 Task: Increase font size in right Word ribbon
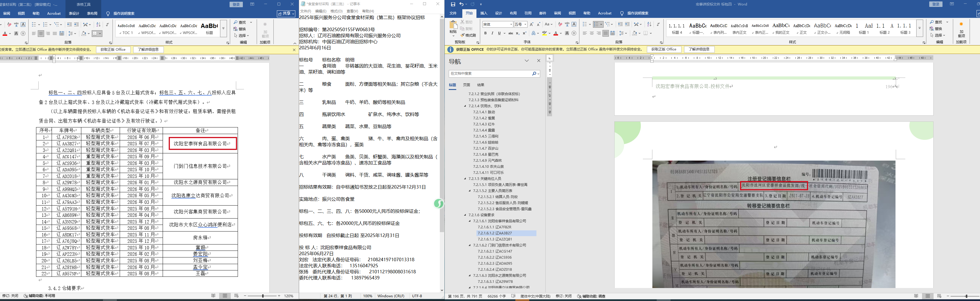532,24
